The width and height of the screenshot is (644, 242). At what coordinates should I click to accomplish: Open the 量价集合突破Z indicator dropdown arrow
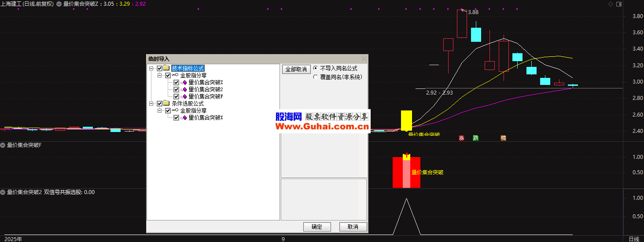pyautogui.click(x=59, y=4)
